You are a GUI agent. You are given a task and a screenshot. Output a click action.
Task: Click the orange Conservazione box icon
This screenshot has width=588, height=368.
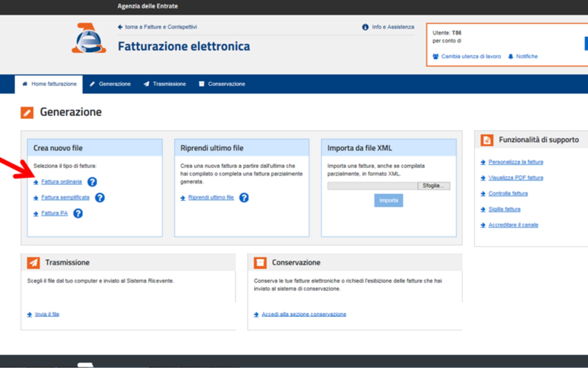click(260, 263)
